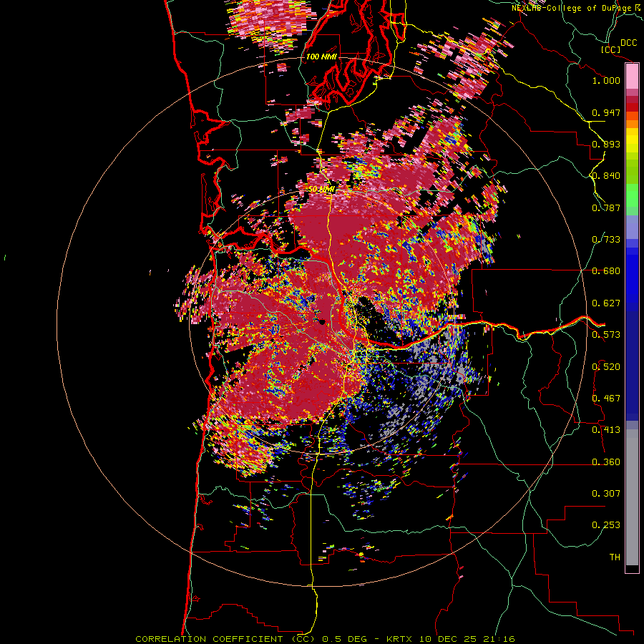Click the 0.413 scale value

606,430
